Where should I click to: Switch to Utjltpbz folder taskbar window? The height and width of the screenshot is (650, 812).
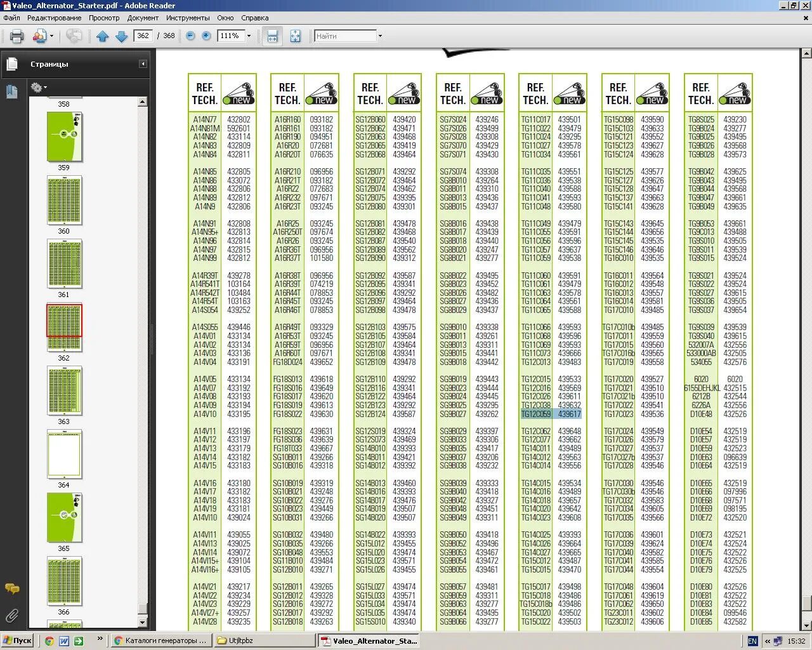[265, 640]
